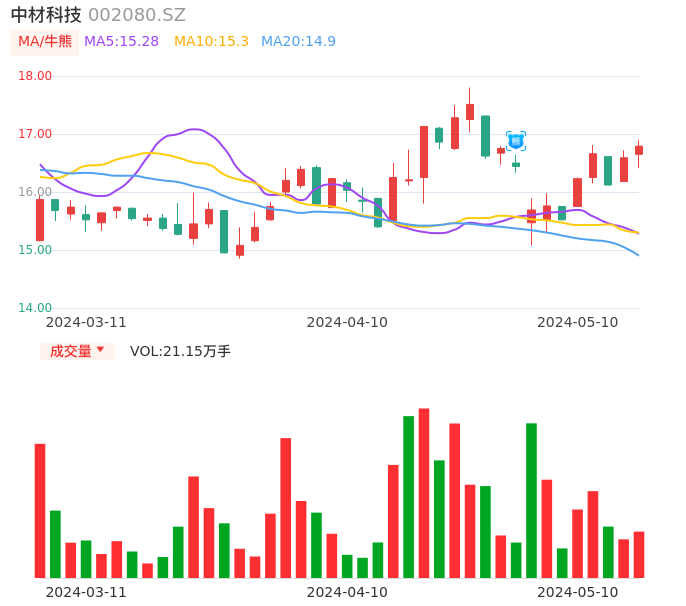This screenshot has width=686, height=606.
Task: Click the 18.00 price axis label
Action: pyautogui.click(x=35, y=76)
